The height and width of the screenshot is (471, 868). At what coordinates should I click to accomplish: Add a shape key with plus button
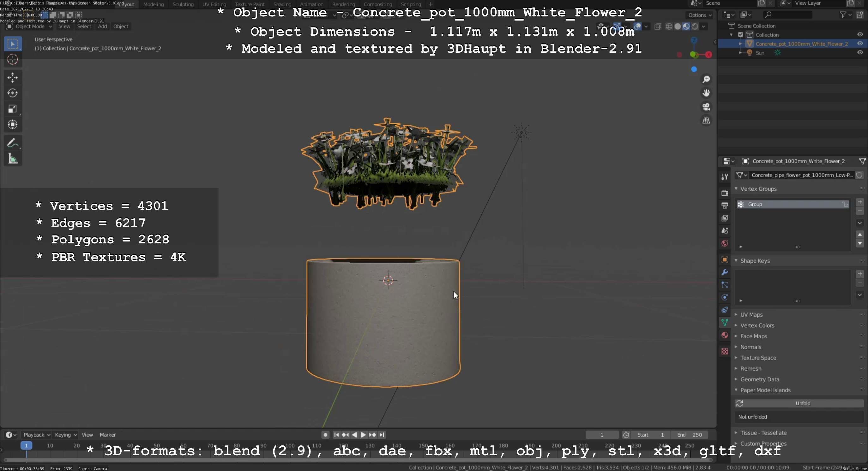pos(859,274)
